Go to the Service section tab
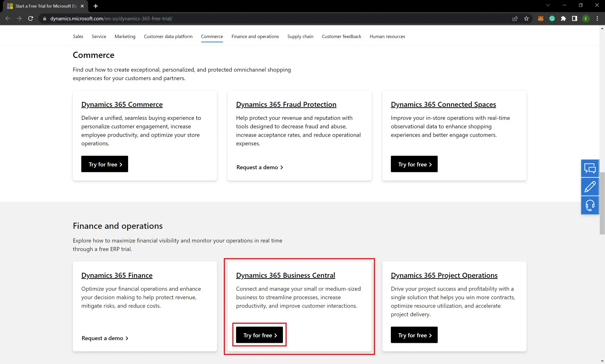Screen dimensions: 605x364 click(99, 36)
